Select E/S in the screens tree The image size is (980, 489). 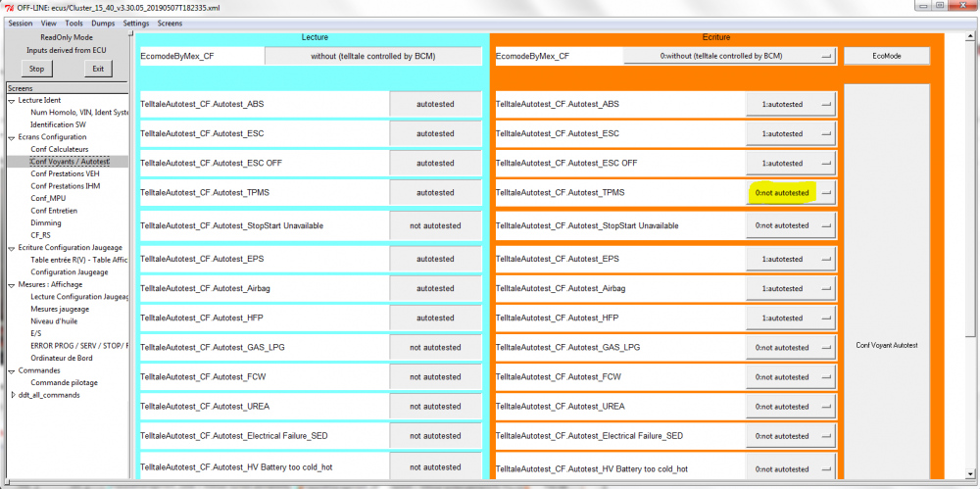pos(35,333)
